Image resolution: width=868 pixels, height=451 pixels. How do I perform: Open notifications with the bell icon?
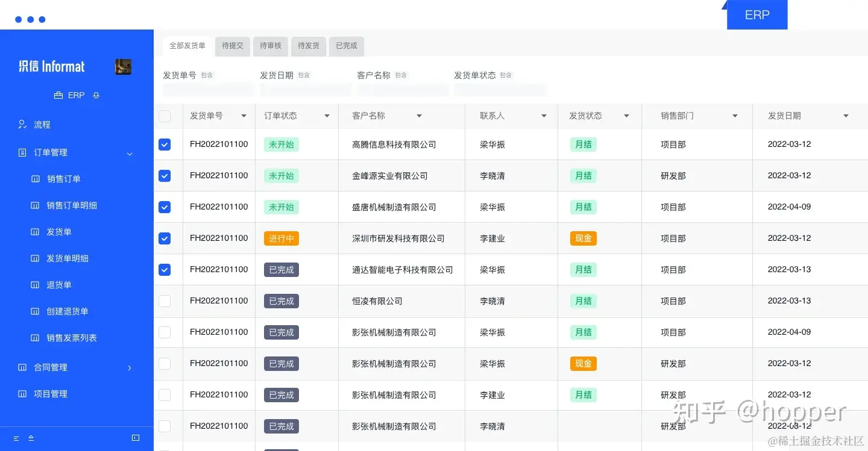96,96
